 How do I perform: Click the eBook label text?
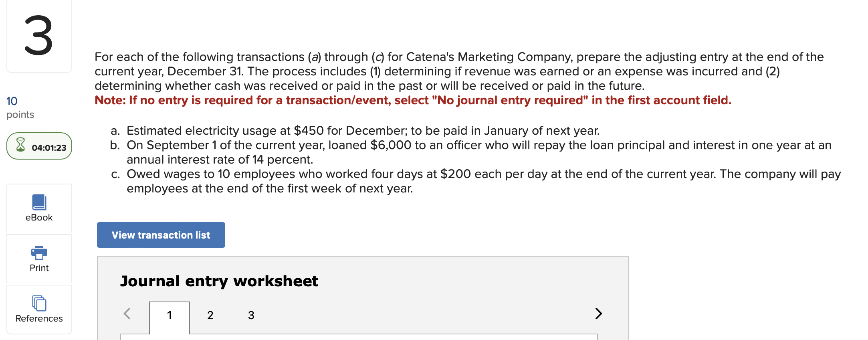coord(39,218)
